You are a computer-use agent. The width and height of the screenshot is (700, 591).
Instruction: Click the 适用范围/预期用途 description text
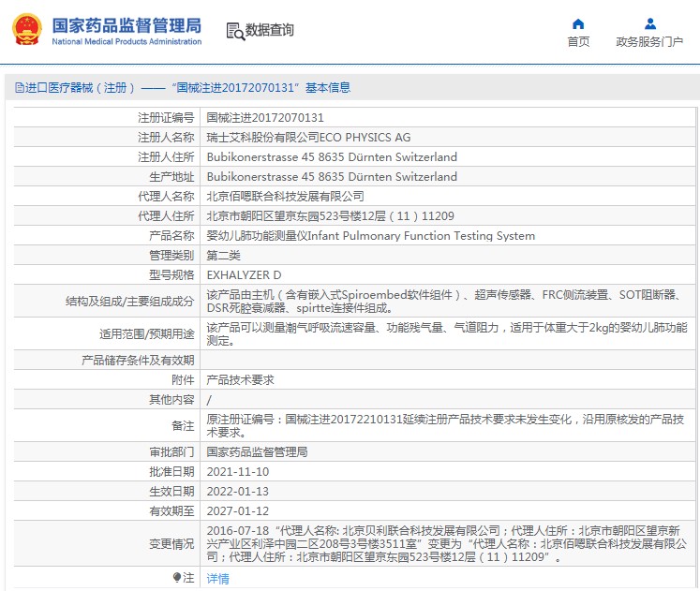pos(447,334)
